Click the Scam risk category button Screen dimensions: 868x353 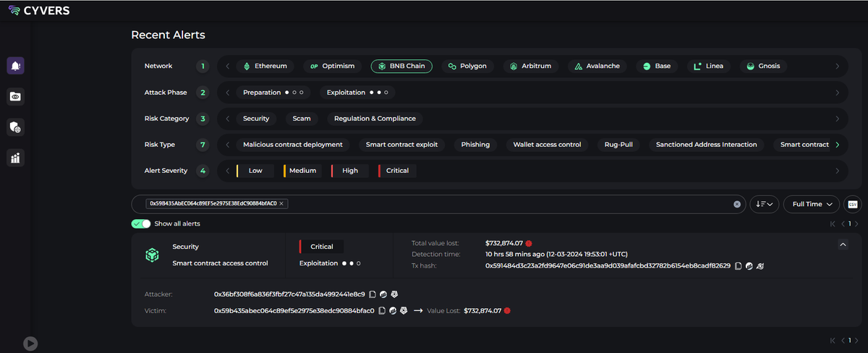(301, 119)
